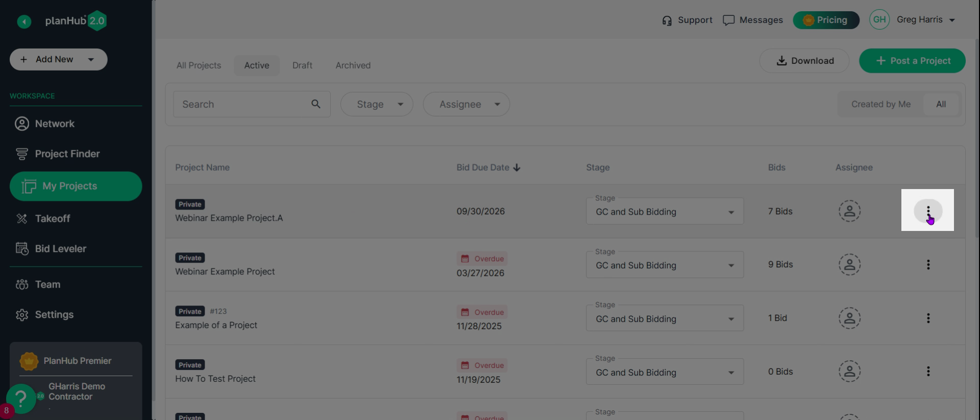Click the search magnifier icon

316,104
